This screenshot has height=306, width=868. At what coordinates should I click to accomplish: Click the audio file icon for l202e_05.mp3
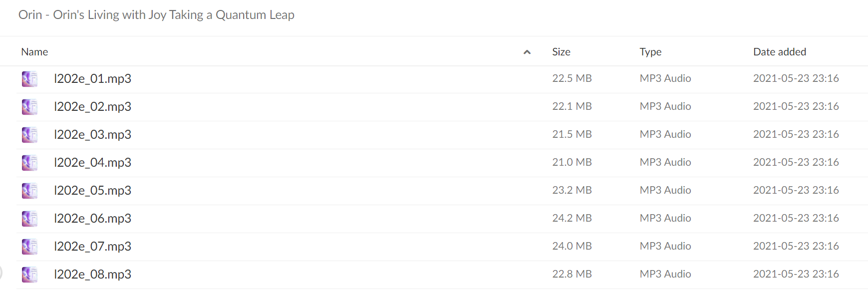point(29,191)
